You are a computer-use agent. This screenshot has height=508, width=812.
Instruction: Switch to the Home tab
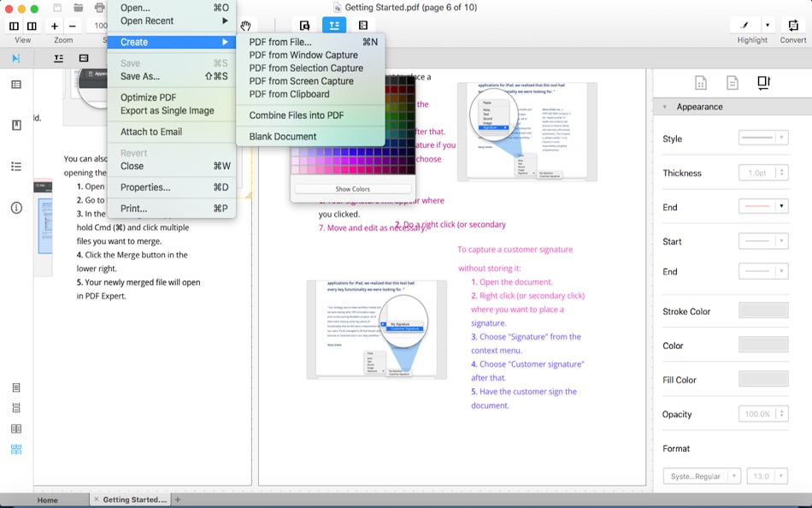point(48,500)
